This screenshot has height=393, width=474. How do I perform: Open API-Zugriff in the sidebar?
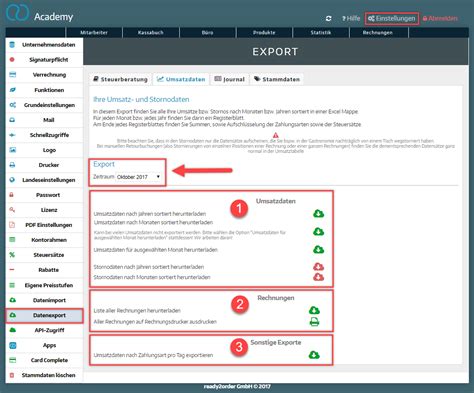(x=44, y=330)
